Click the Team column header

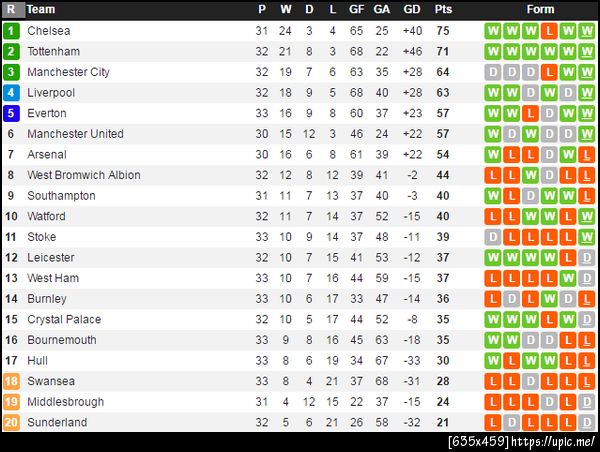point(42,9)
